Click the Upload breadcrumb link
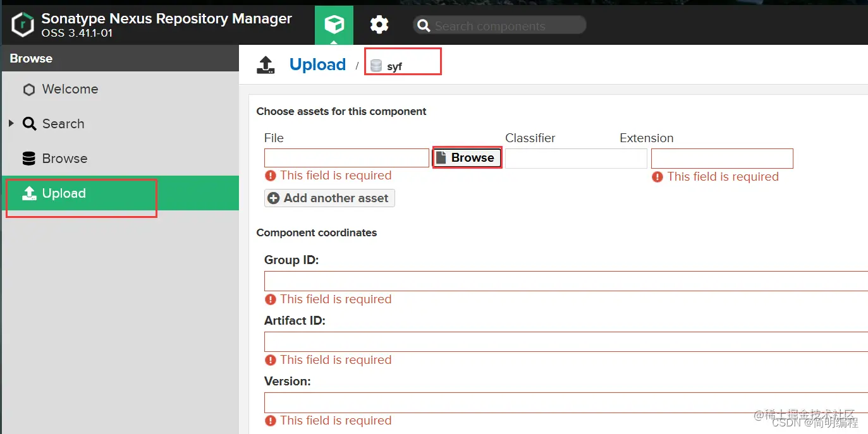The height and width of the screenshot is (434, 868). click(317, 64)
